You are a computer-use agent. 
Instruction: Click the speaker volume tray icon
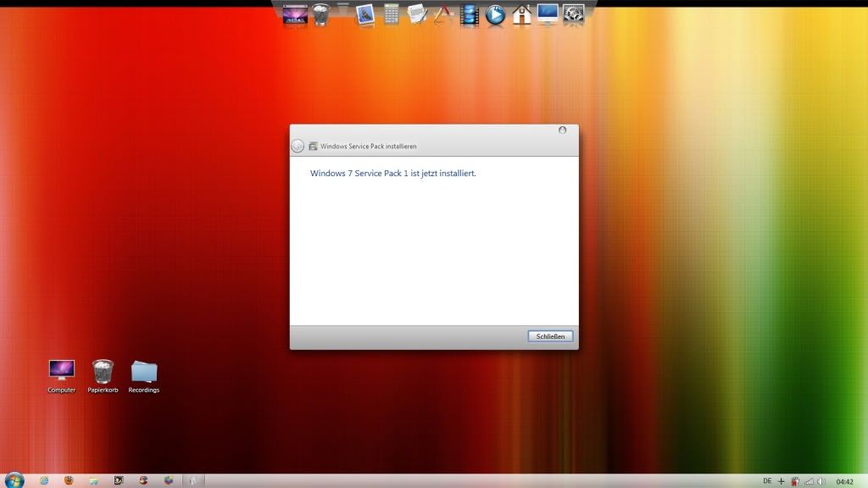pos(821,481)
